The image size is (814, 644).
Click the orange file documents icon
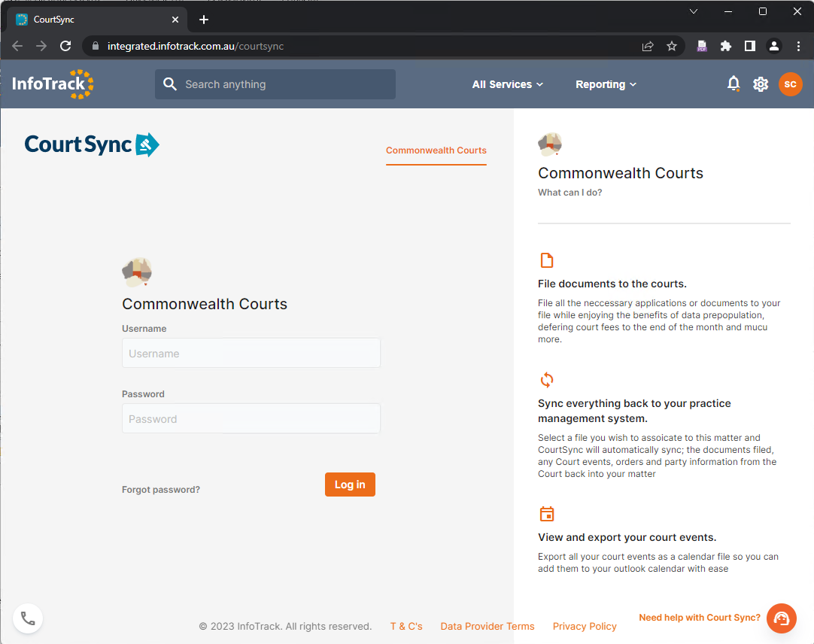[547, 260]
